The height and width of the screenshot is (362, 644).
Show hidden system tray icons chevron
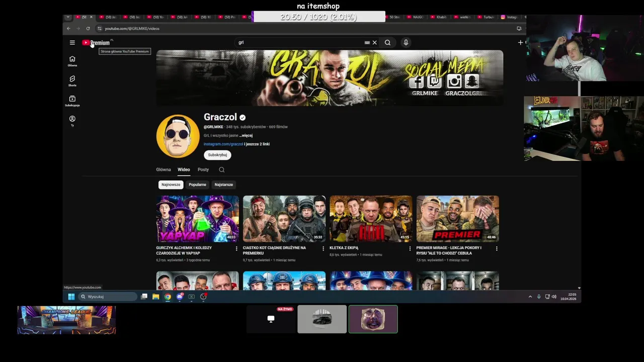pos(530,297)
